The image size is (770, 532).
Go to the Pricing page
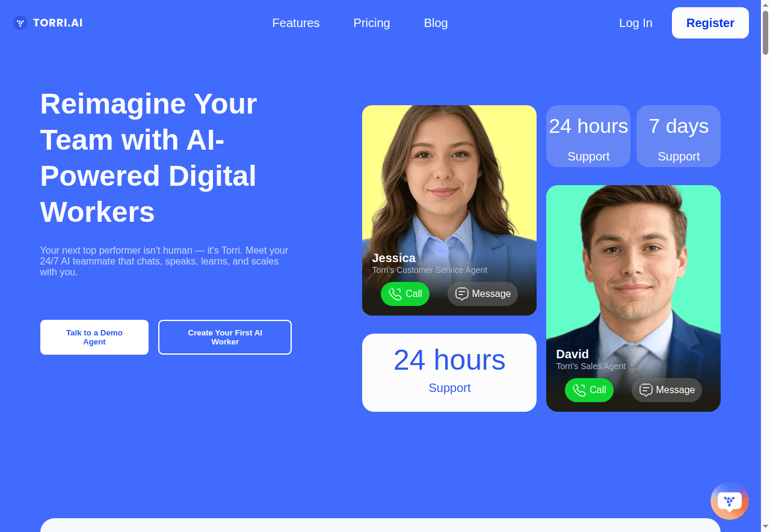click(x=372, y=23)
